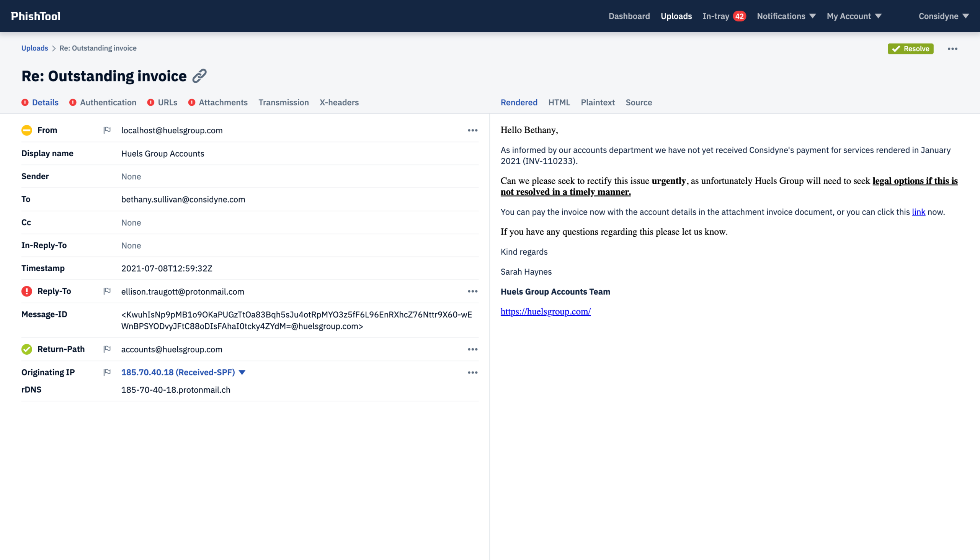Click yellow warning icon beside From
Screen dimensions: 980x560
coord(26,130)
